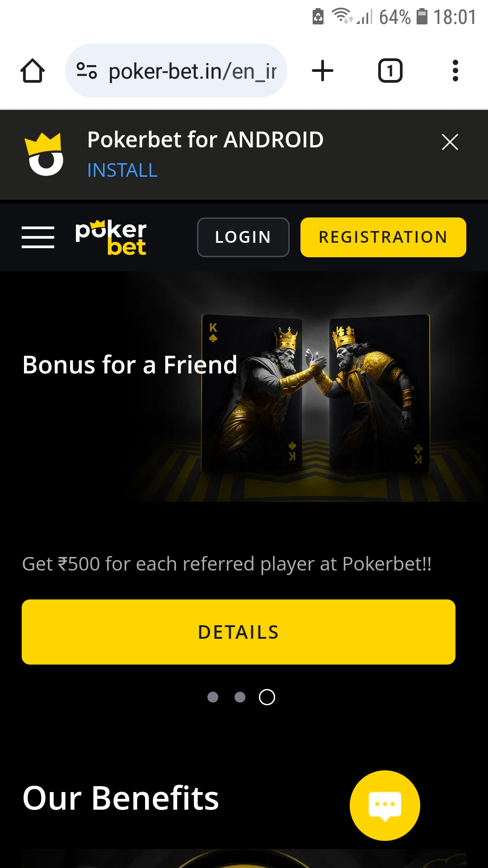Click the Pokerbet logo

pos(111,237)
